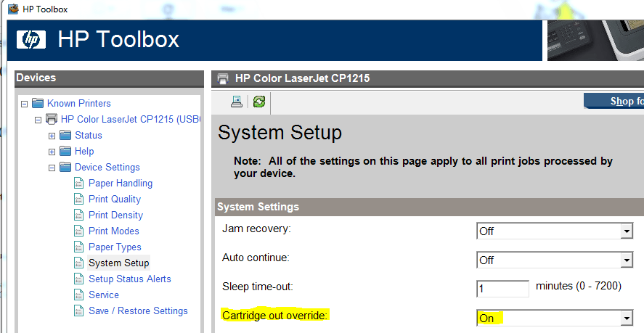
Task: Click the Devices panel header
Action: 109,78
